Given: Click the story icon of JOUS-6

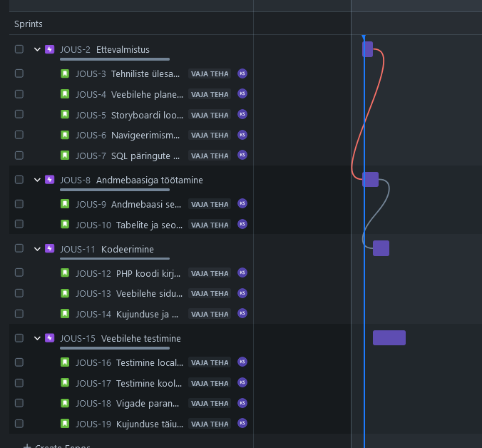Looking at the screenshot, I should click(65, 135).
